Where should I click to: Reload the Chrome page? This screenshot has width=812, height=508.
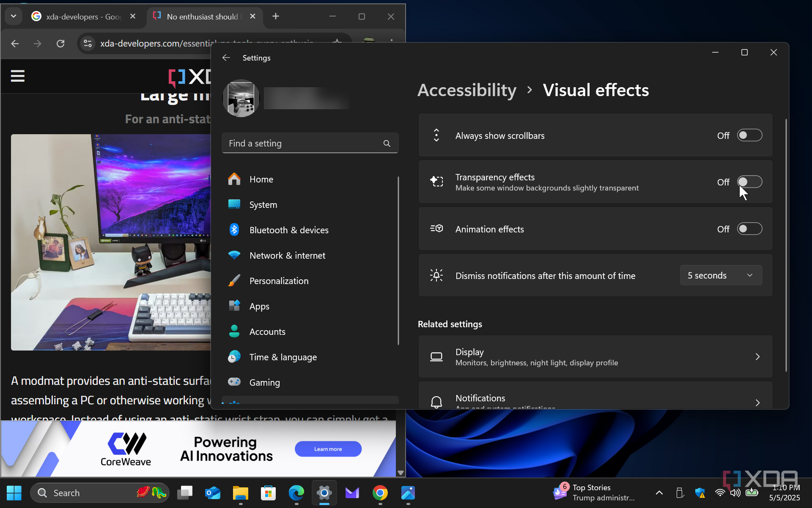[60, 44]
